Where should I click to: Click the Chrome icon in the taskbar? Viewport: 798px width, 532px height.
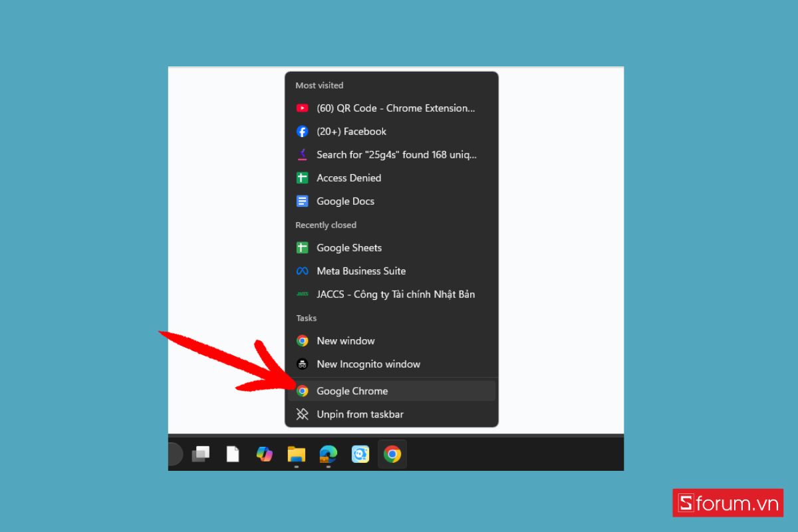pos(392,454)
